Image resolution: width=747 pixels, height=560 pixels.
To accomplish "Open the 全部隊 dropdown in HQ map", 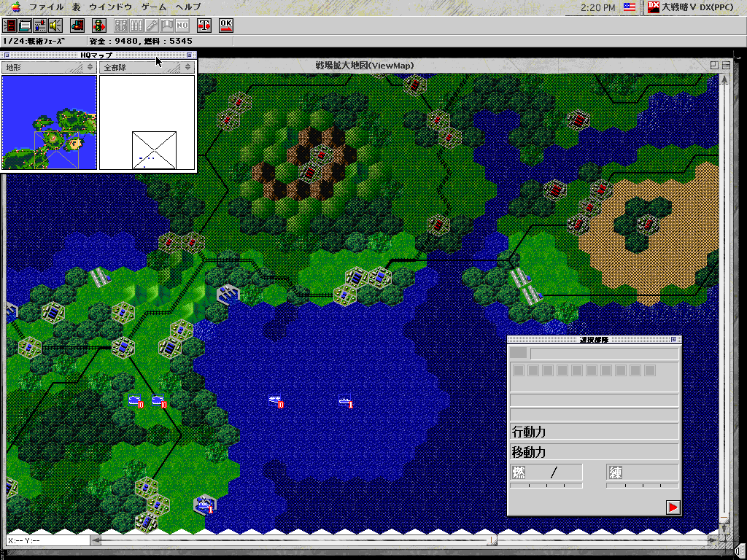I will coord(147,67).
